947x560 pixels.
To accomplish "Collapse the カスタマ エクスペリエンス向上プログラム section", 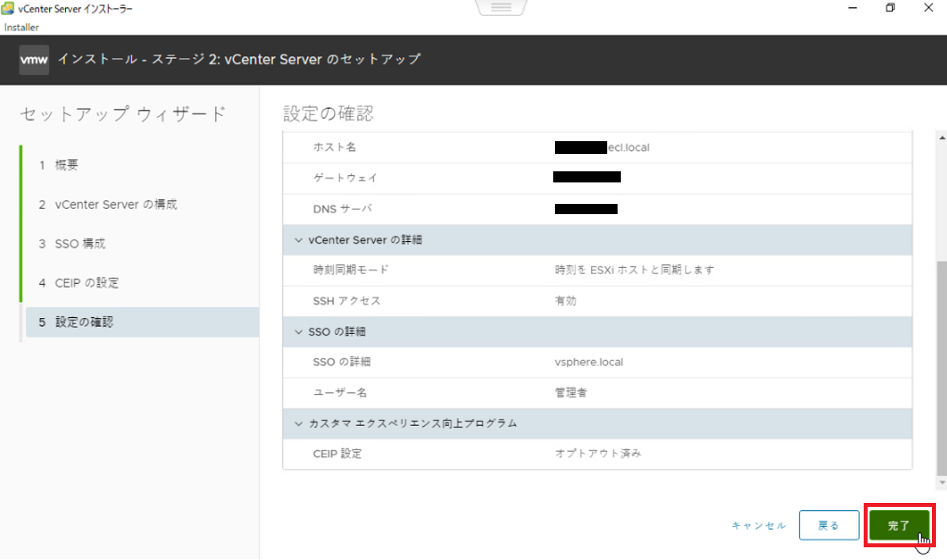I will tap(299, 424).
